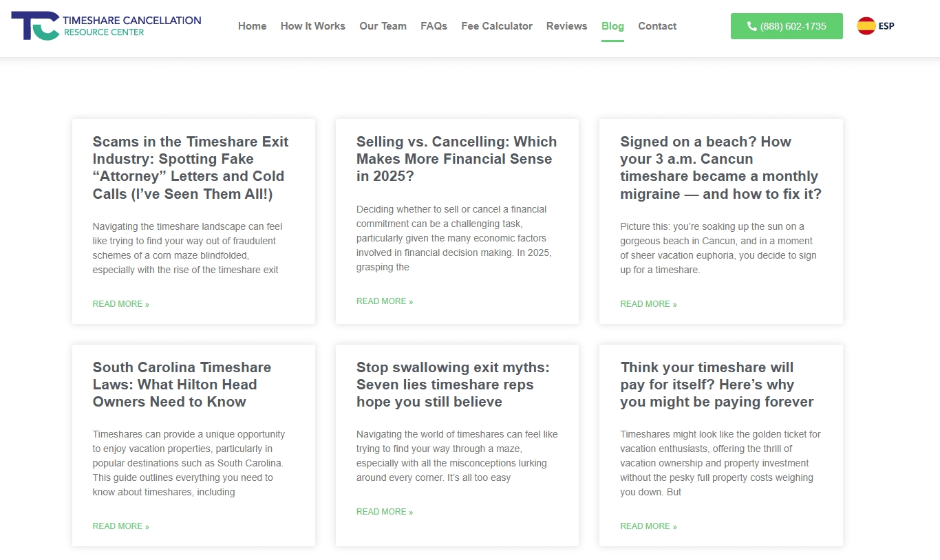Open the Signed on a beach Cancun article
This screenshot has height=560, width=940.
(x=720, y=168)
